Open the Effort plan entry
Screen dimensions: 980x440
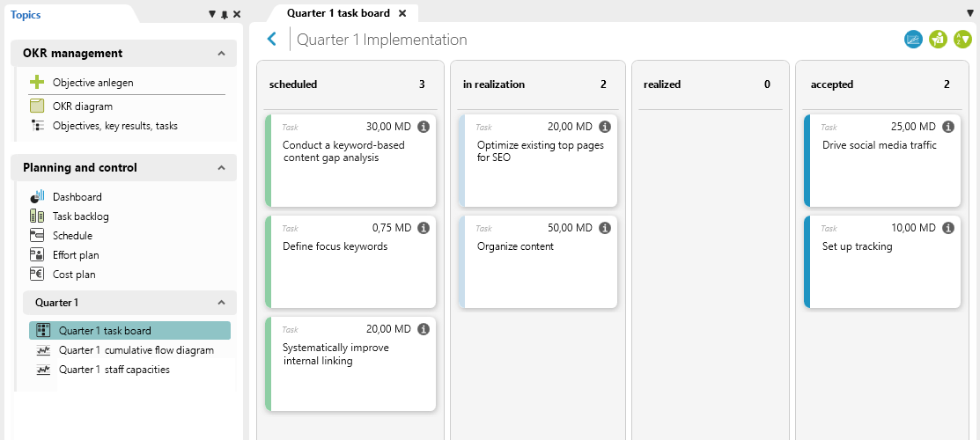pos(76,255)
